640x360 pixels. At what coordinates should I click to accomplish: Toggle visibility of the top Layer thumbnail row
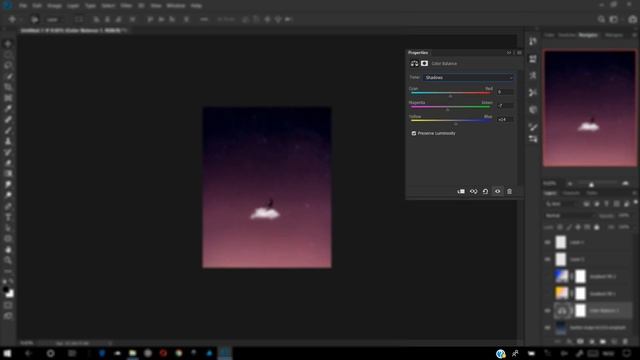[548, 242]
